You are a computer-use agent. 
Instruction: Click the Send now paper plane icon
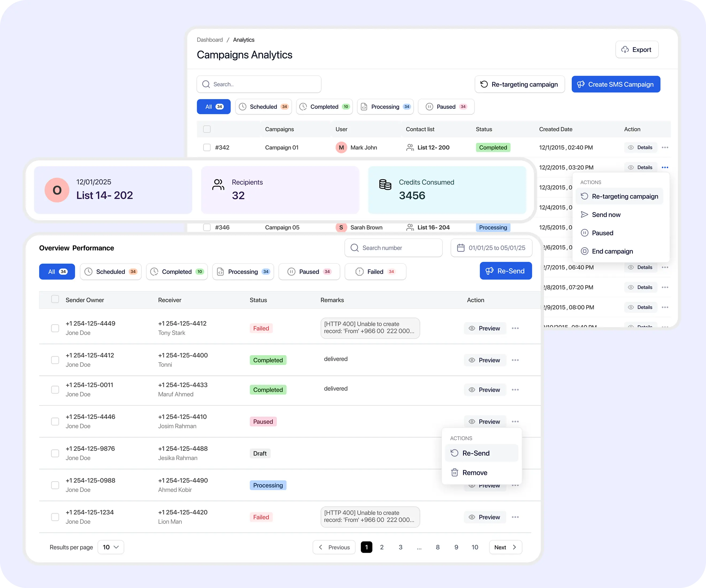click(x=584, y=215)
